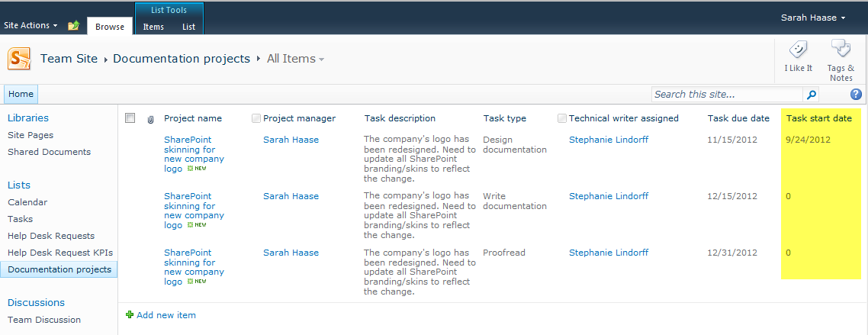
Task: Open the All Items view dropdown
Action: coord(295,59)
